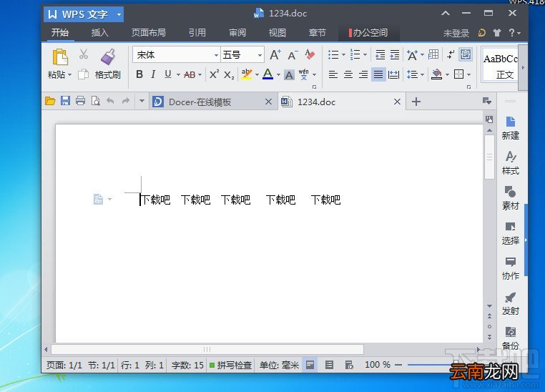
Task: Switch to 页面布局 ribbon tab
Action: click(149, 33)
